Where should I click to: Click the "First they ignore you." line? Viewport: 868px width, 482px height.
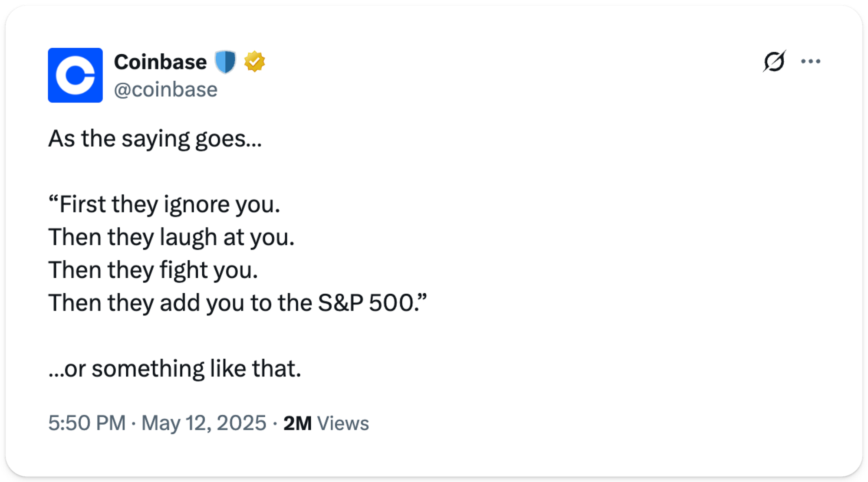(x=165, y=205)
